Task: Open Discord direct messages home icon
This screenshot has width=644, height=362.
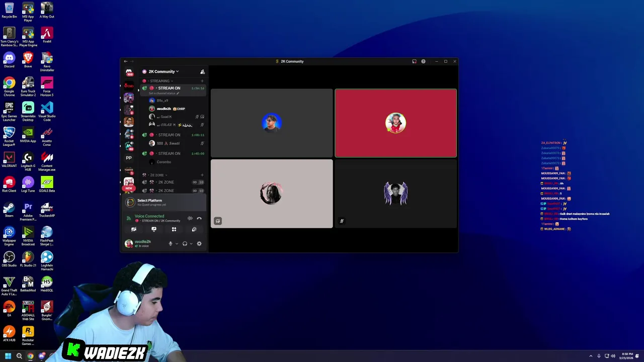Action: pyautogui.click(x=129, y=72)
